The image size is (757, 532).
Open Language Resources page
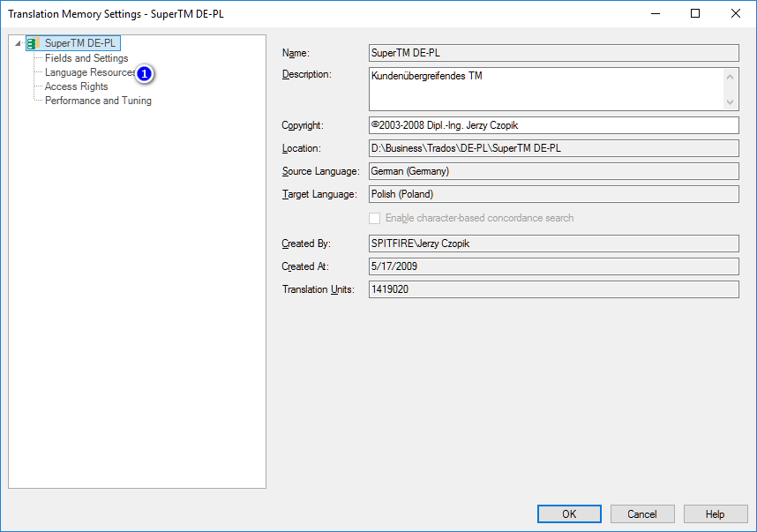[x=90, y=72]
